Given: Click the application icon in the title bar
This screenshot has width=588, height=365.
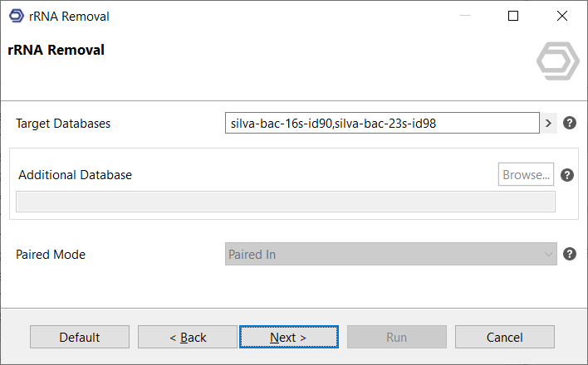Looking at the screenshot, I should click(x=16, y=16).
